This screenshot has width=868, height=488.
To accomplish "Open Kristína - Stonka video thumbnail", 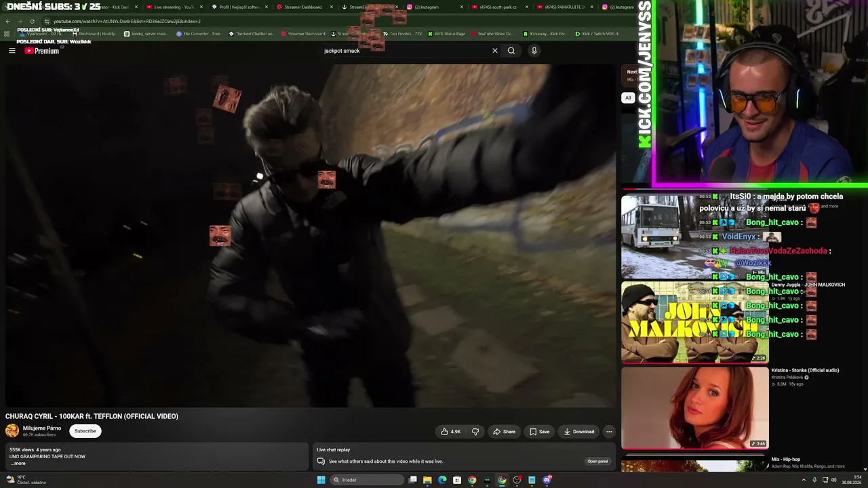I will [x=695, y=407].
